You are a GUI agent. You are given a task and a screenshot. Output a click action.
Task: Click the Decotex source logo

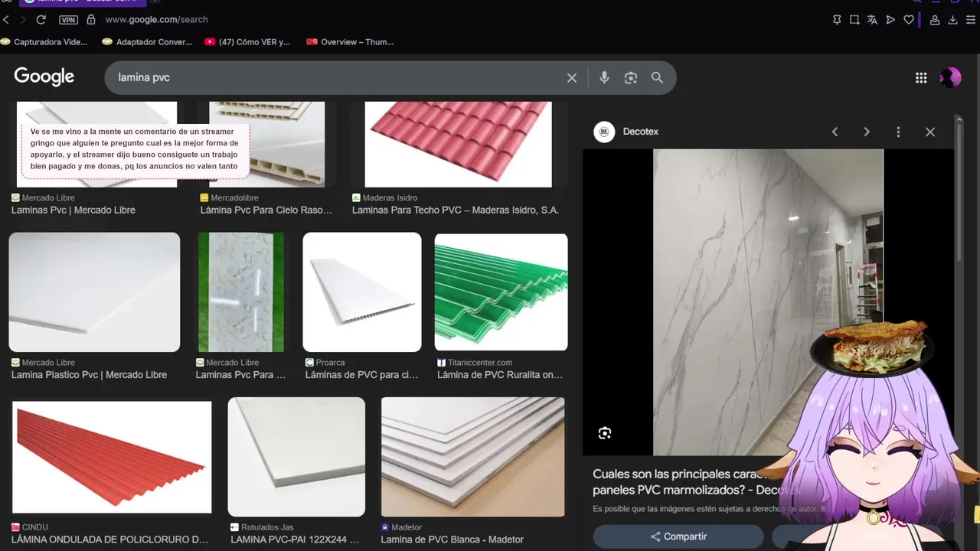pos(604,132)
